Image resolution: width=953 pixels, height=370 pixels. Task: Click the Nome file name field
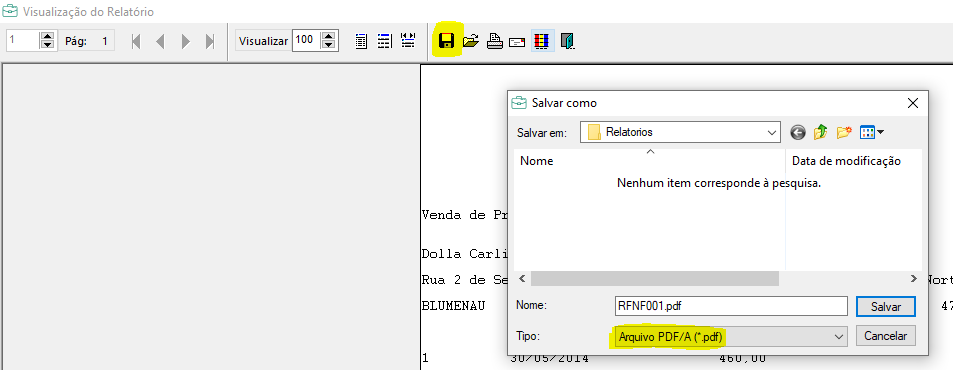click(731, 306)
